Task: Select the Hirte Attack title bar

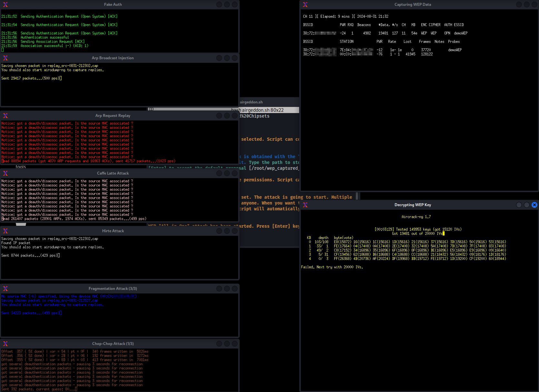Action: [113, 231]
